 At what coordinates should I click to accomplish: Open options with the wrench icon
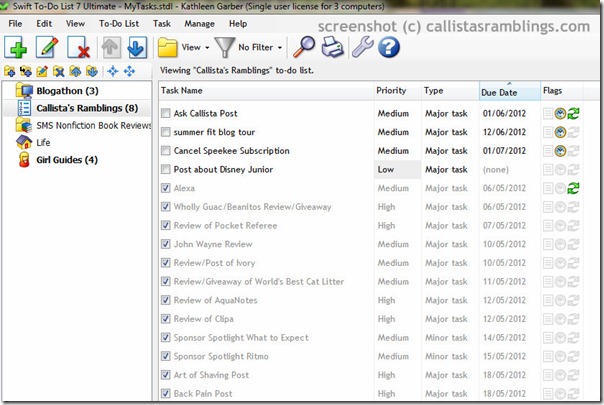(x=360, y=47)
